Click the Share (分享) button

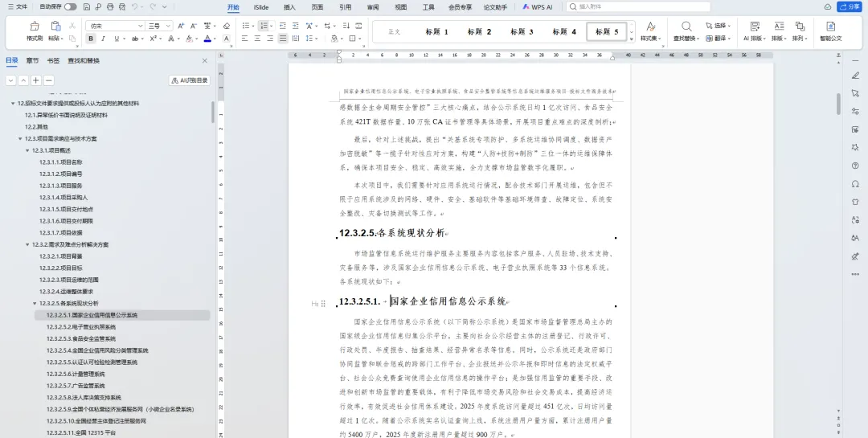850,7
